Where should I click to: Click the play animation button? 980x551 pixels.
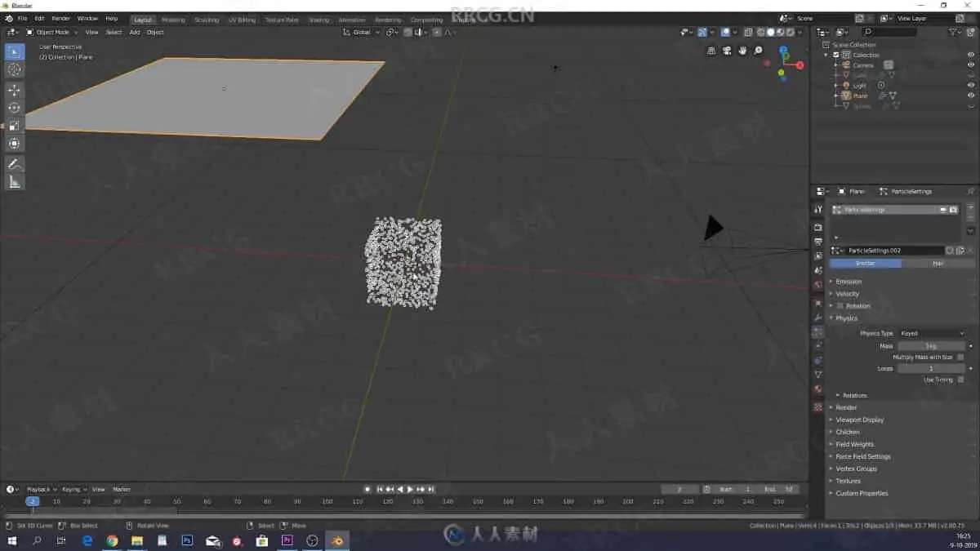pyautogui.click(x=410, y=489)
